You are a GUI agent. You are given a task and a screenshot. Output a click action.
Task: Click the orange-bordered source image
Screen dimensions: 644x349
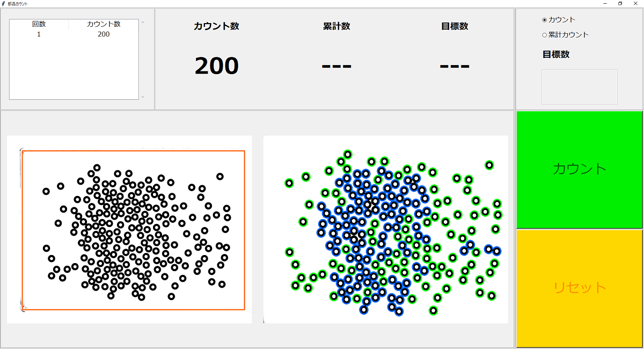(x=133, y=230)
